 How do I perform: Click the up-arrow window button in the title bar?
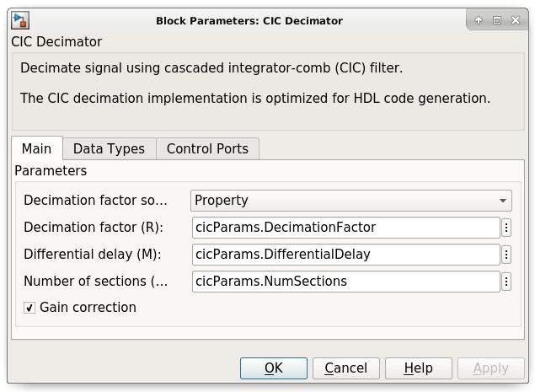point(479,20)
